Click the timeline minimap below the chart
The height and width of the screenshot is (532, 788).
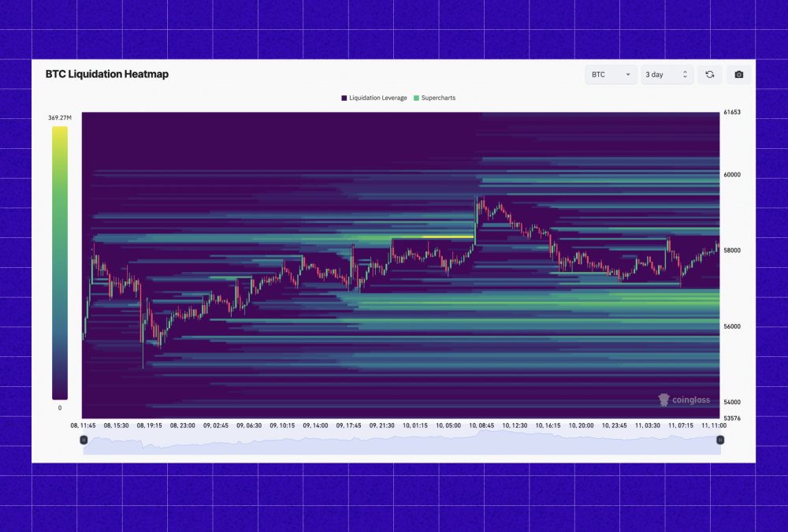(394, 440)
